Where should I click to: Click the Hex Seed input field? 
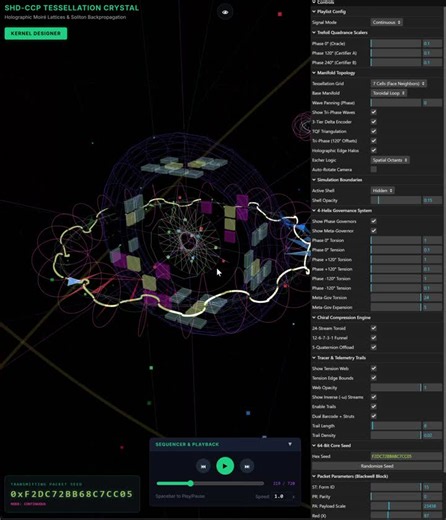[406, 456]
